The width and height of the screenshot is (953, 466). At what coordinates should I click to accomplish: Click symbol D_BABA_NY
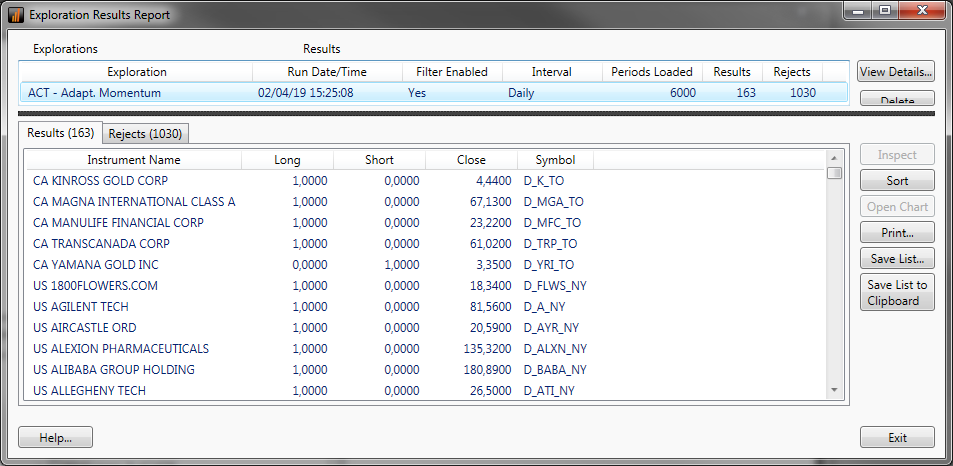click(555, 369)
